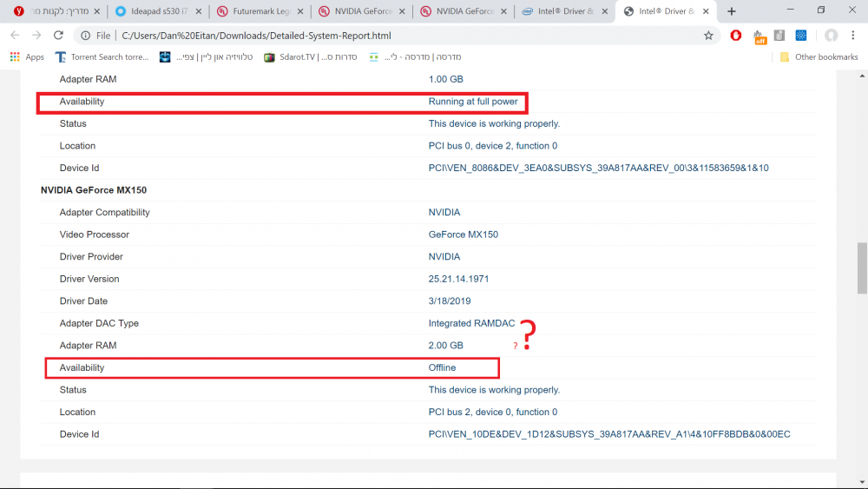This screenshot has height=489, width=868.
Task: Open the blue snowflake extension icon
Action: [801, 36]
